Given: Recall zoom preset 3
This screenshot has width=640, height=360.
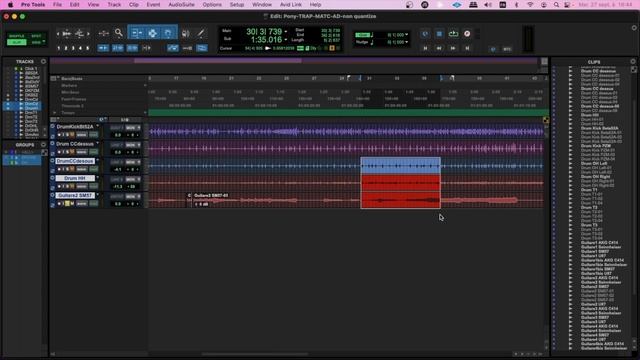Looking at the screenshot, I should tap(73, 48).
